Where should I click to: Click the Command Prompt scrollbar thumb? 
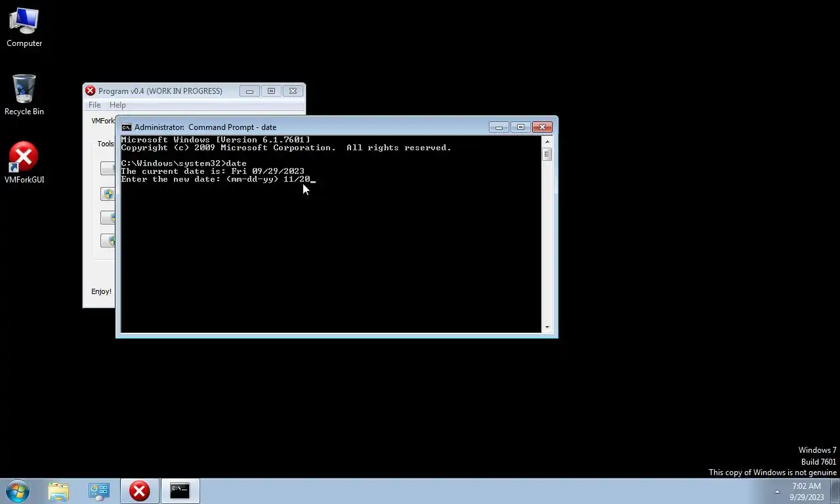click(547, 154)
